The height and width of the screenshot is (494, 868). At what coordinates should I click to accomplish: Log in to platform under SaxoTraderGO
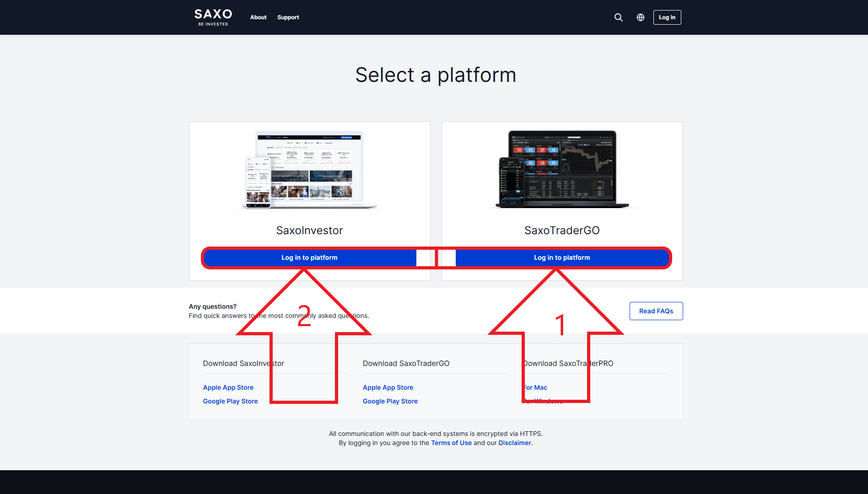(x=562, y=258)
